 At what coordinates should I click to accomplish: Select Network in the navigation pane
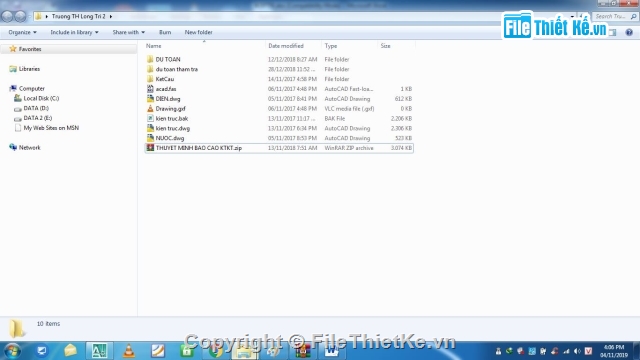(29, 147)
